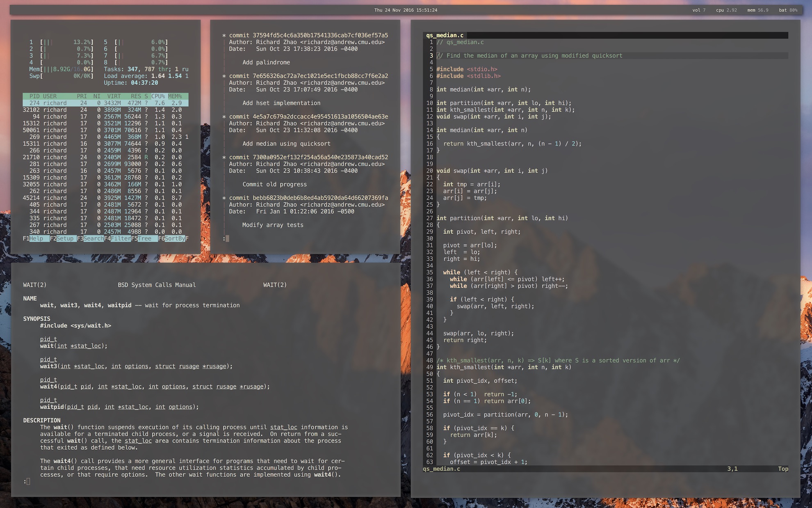This screenshot has height=508, width=812.
Task: Click the NAME section heading in man page
Action: [x=30, y=298]
